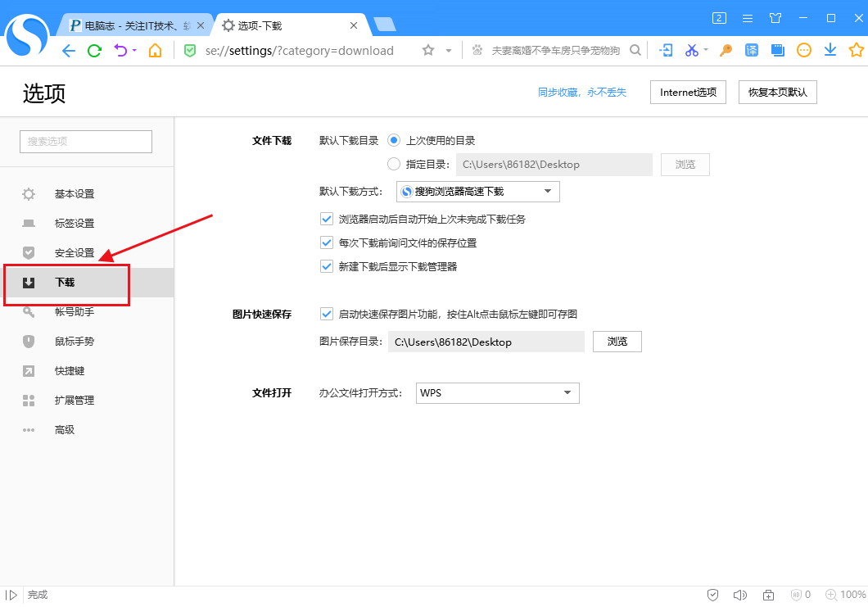The height and width of the screenshot is (607, 868).
Task: Uncheck 每次下载前询问文件的保存位置
Action: [x=326, y=242]
